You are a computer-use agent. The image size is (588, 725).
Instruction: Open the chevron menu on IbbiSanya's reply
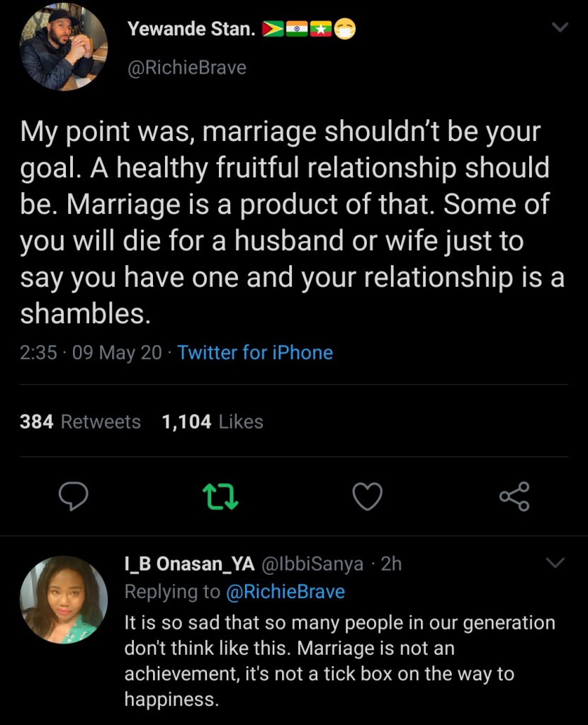pos(556,563)
